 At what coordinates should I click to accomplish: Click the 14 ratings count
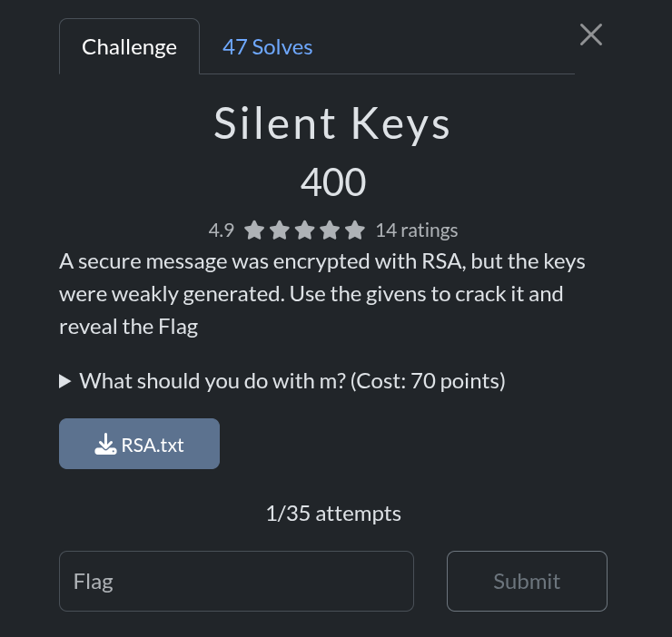[x=416, y=230]
